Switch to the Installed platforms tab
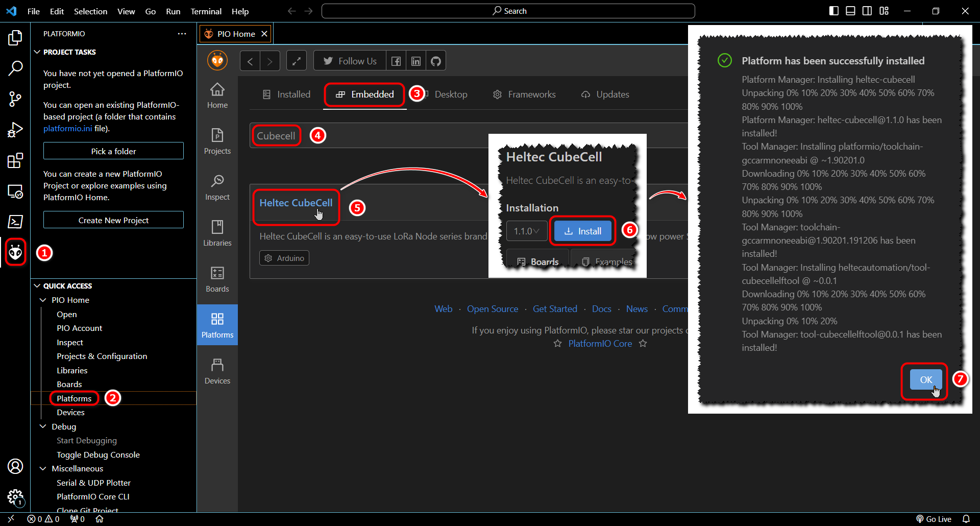Viewport: 980px width, 526px height. click(x=286, y=94)
